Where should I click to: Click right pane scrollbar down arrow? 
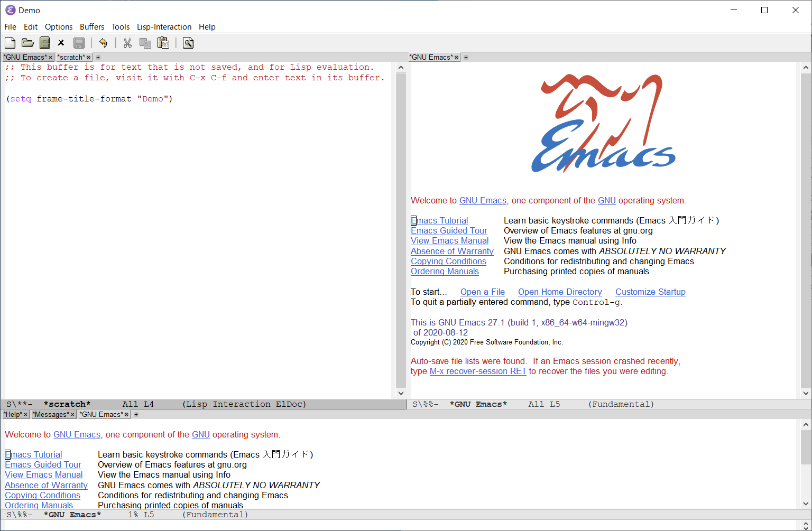(x=806, y=393)
